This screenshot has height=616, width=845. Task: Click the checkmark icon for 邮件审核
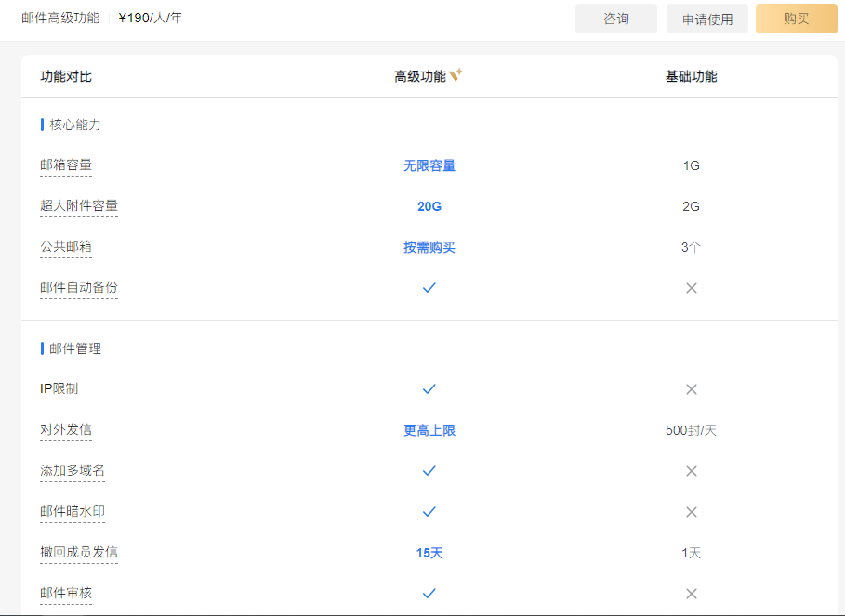[429, 594]
